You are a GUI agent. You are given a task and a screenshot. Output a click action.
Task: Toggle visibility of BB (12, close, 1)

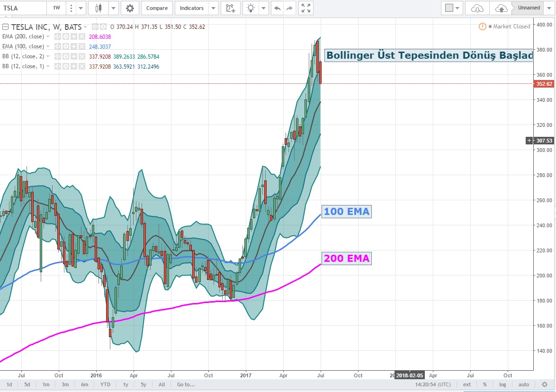57,66
